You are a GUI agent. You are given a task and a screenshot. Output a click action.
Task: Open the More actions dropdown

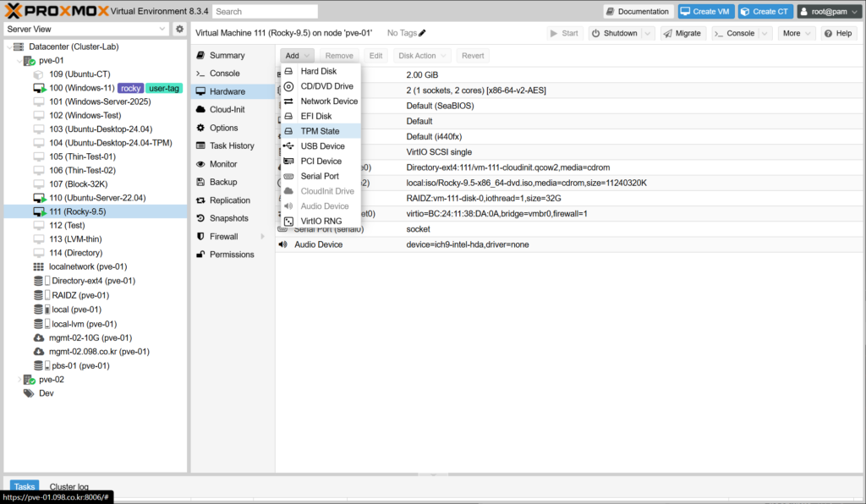point(796,33)
